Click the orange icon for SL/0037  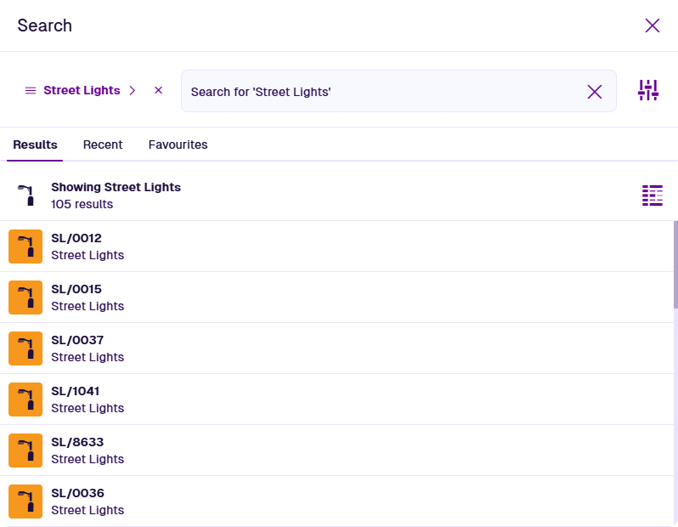pyautogui.click(x=26, y=348)
